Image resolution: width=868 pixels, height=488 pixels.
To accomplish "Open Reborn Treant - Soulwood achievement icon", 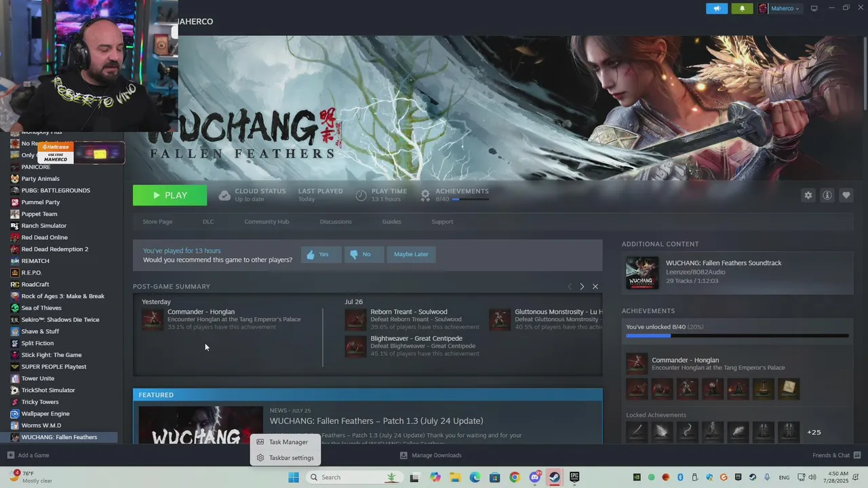I will click(355, 320).
